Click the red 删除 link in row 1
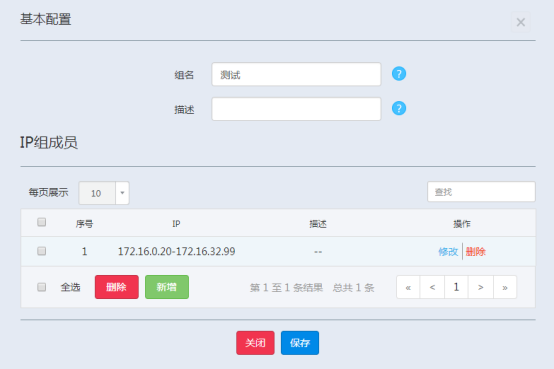 click(x=476, y=252)
